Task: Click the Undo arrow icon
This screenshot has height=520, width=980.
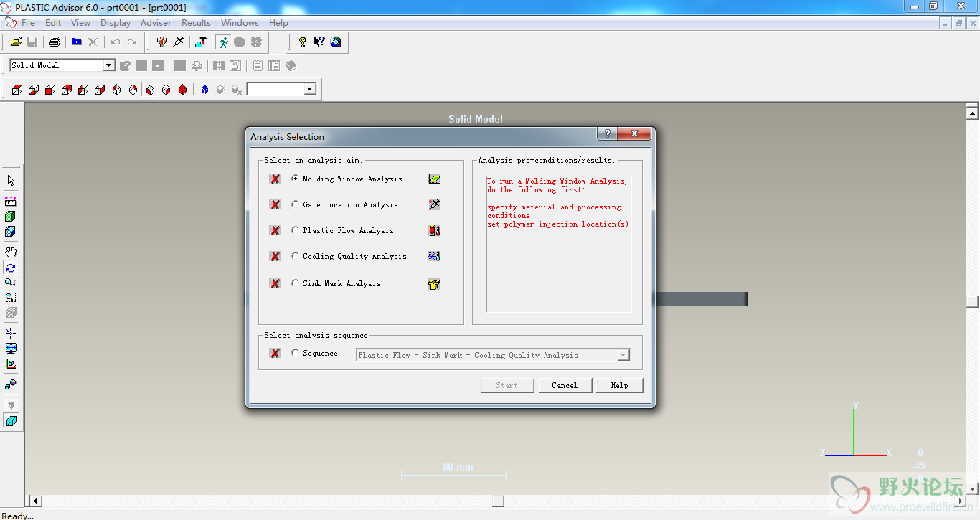Action: (116, 42)
